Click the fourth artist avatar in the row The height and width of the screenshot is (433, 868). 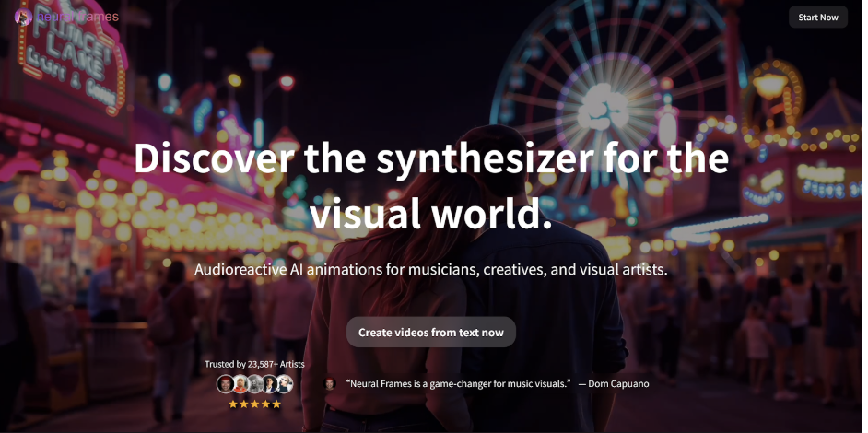pyautogui.click(x=269, y=384)
